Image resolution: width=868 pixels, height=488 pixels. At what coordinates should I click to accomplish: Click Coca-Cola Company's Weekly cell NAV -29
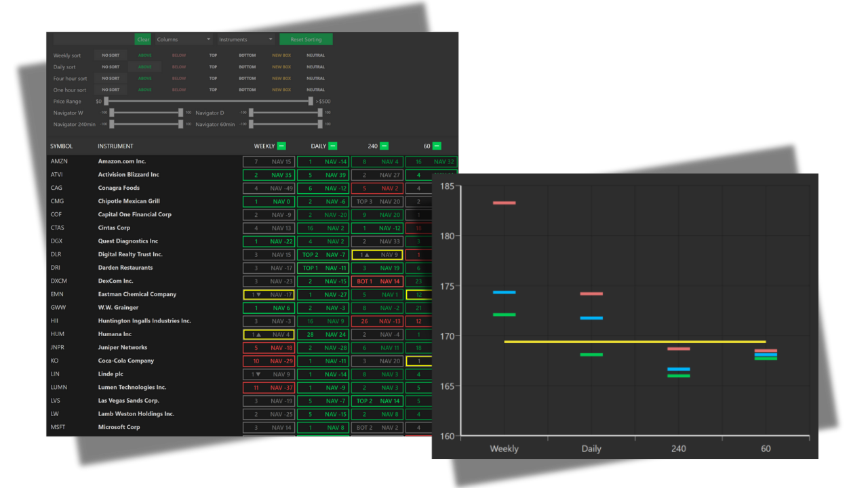click(x=269, y=361)
